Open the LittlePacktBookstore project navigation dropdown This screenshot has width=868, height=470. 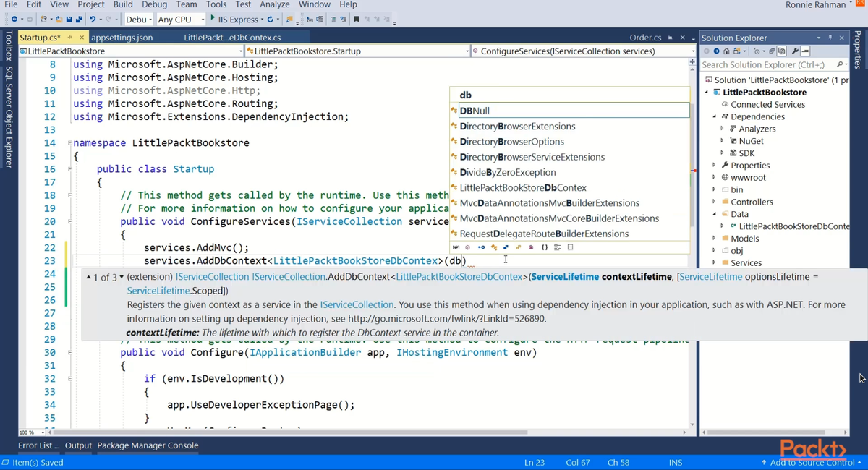coord(132,51)
